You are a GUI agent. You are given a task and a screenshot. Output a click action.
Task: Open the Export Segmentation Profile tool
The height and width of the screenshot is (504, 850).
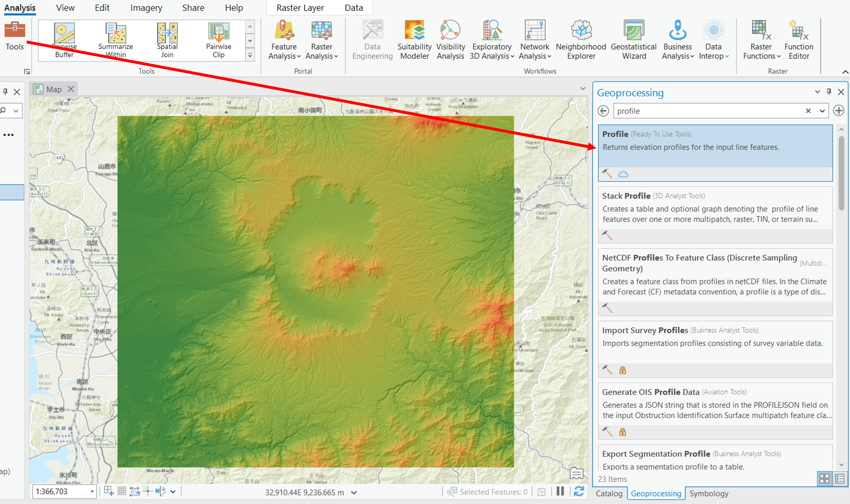pyautogui.click(x=715, y=458)
